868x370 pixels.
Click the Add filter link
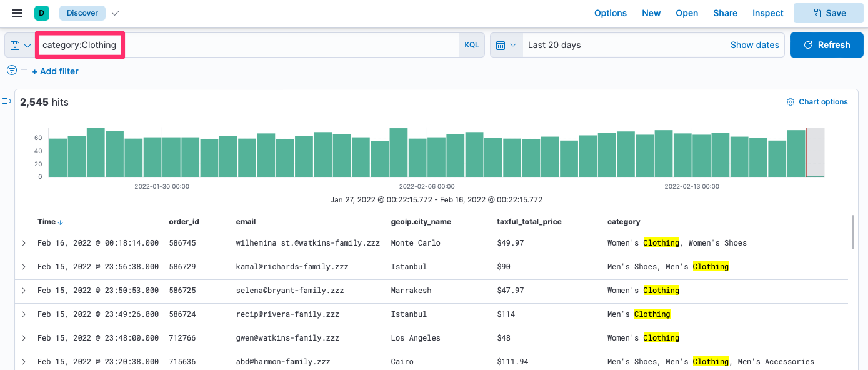[x=56, y=71]
